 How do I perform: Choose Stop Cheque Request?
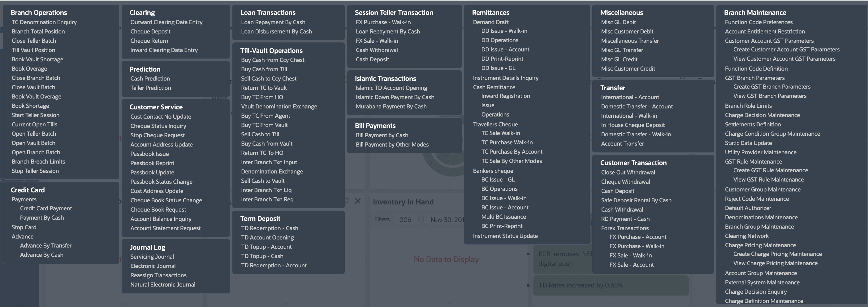click(x=158, y=135)
